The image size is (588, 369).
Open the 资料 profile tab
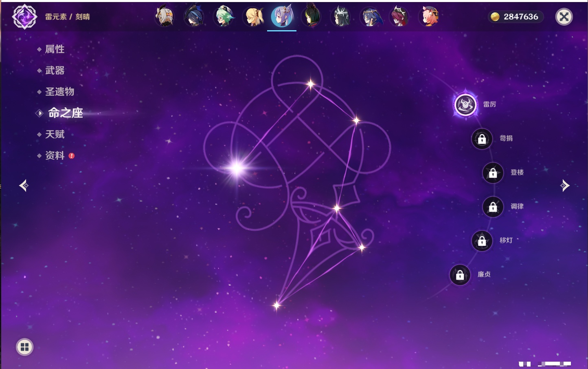[55, 155]
